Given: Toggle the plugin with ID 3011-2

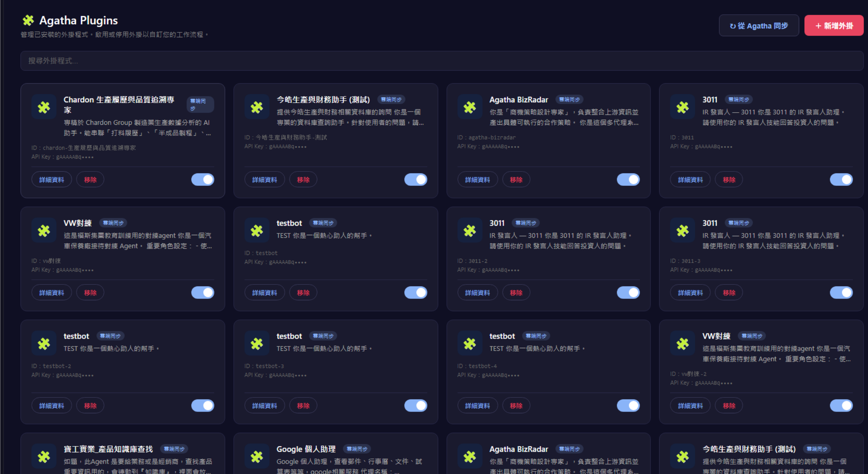Looking at the screenshot, I should 628,293.
